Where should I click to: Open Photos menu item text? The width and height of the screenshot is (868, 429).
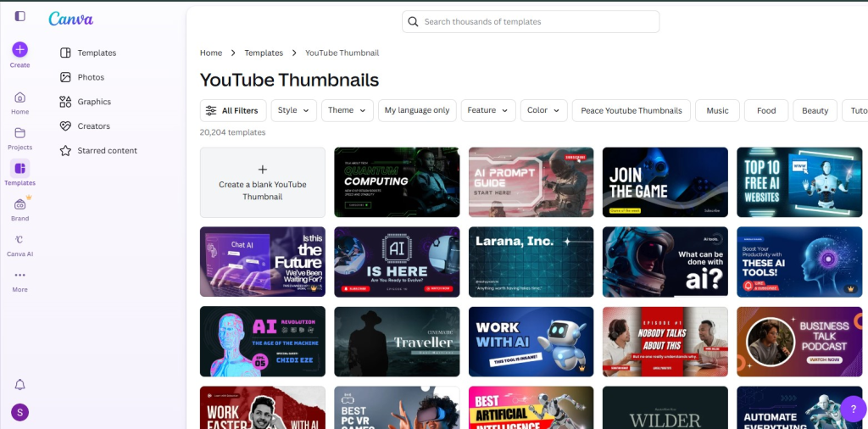[91, 77]
